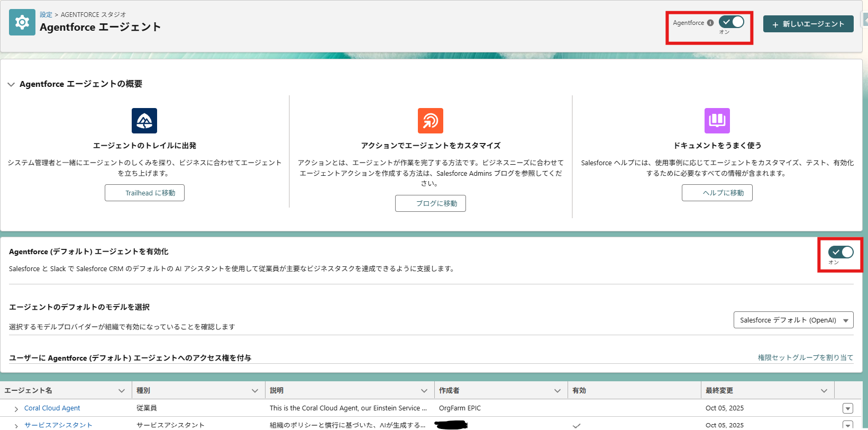Open the Coral Cloud Agent link
Viewport: 868px width, 430px height.
click(52, 408)
